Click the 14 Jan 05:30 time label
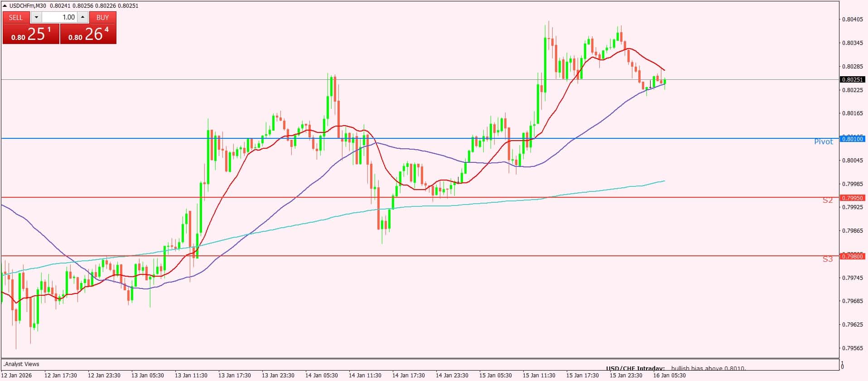The image size is (868, 381). (x=322, y=375)
